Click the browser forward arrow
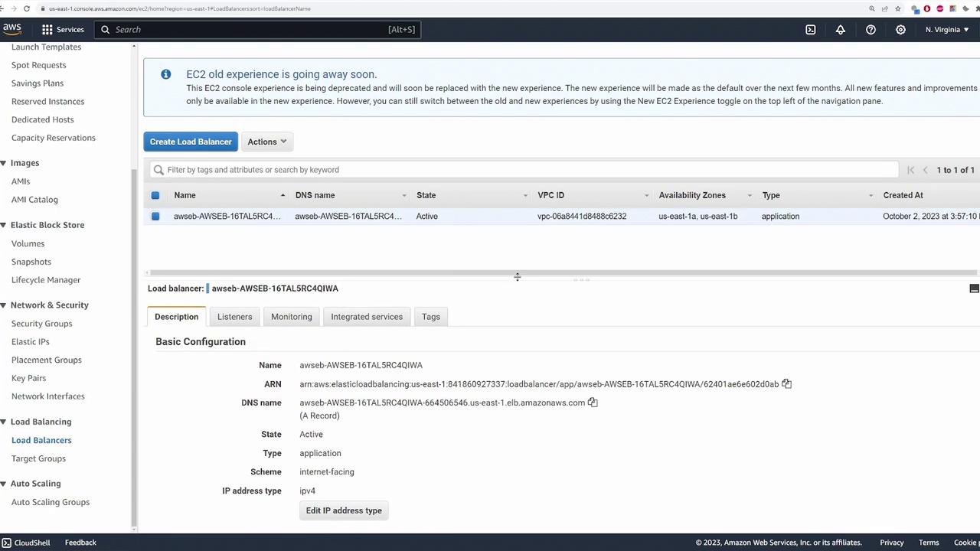This screenshot has width=980, height=551. tap(14, 8)
